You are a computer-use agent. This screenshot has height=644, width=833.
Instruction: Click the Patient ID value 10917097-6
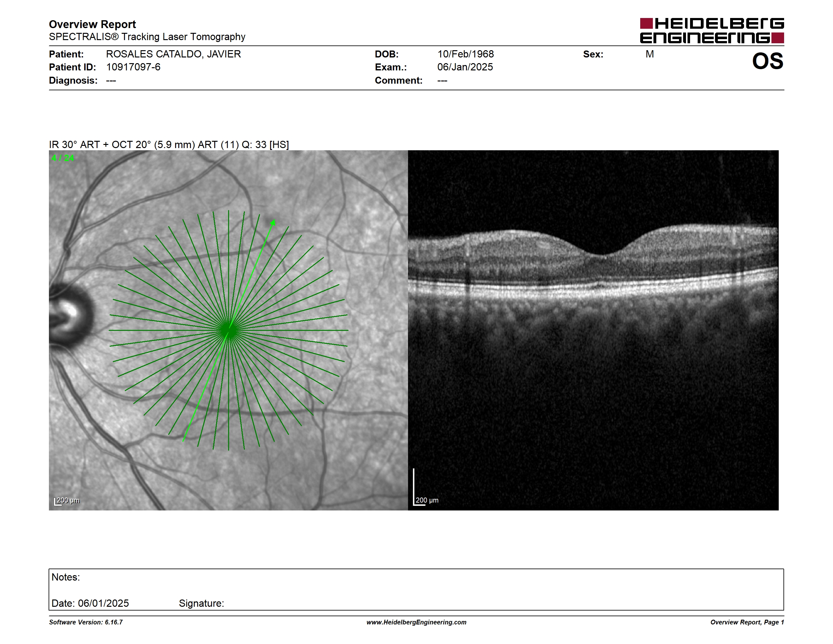tap(133, 67)
